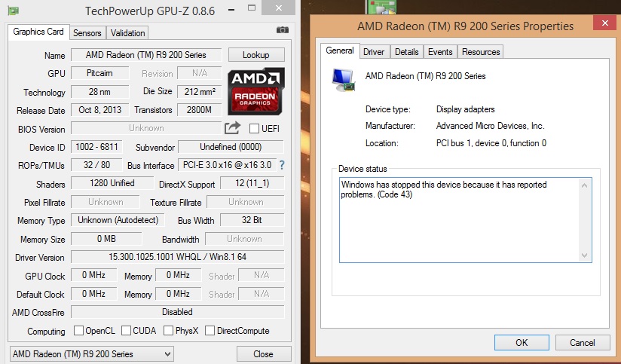Click the Shaders field 1280 Unified
621x364 pixels.
click(x=112, y=183)
